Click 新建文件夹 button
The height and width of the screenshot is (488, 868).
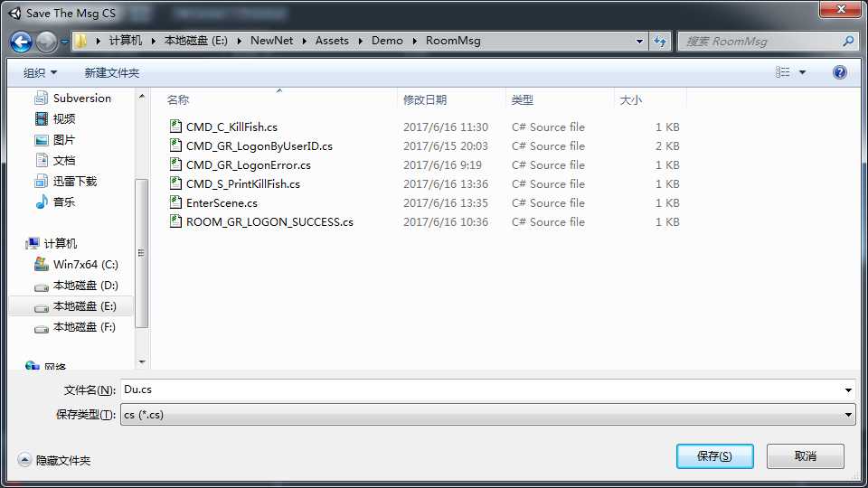point(112,72)
